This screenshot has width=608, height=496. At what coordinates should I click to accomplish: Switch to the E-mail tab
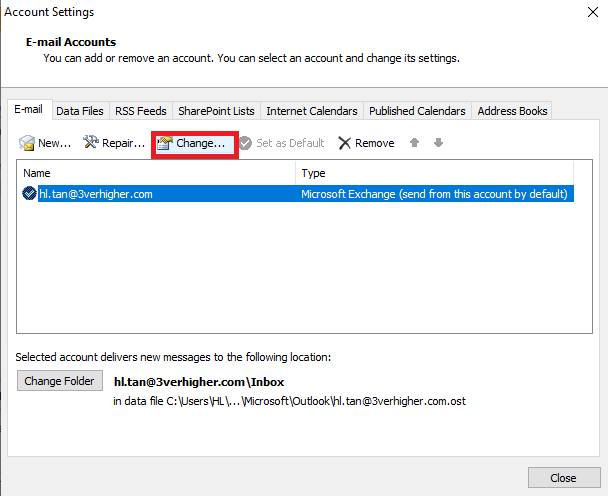coord(29,109)
